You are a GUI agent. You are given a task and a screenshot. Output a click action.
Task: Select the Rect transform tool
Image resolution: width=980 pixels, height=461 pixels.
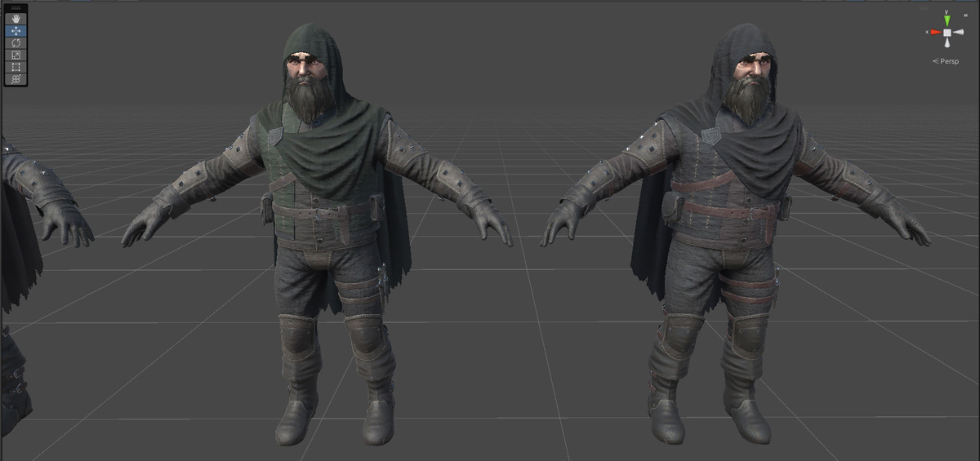pos(16,67)
